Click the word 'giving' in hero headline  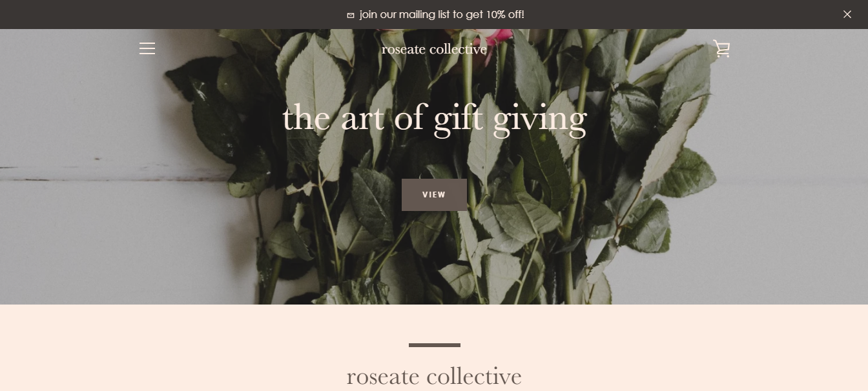(x=540, y=120)
